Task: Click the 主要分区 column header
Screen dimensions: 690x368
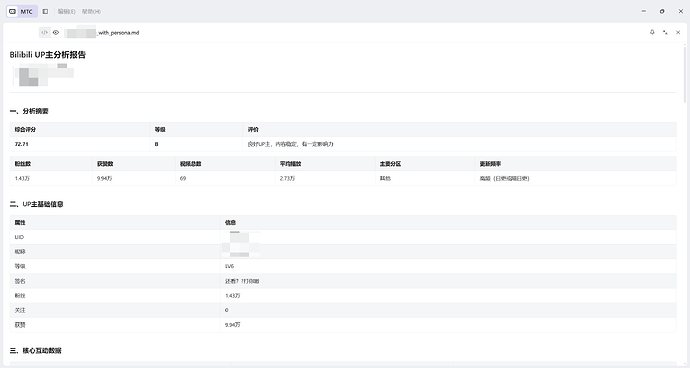Action: click(x=390, y=164)
